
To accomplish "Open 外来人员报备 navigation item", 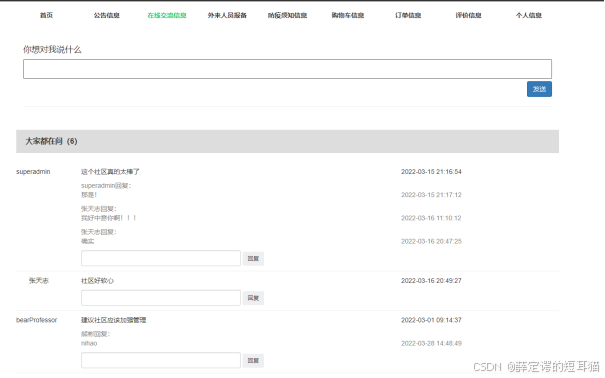I will (227, 15).
